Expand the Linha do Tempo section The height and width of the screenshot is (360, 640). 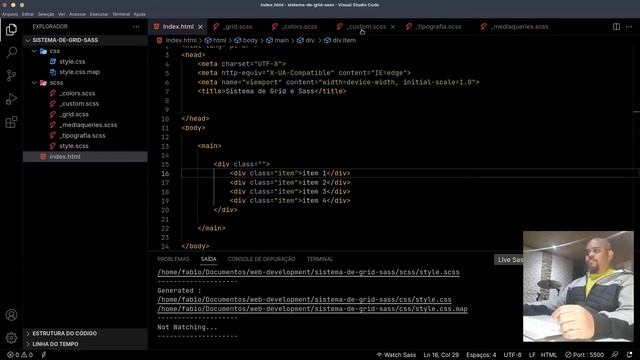(85, 344)
